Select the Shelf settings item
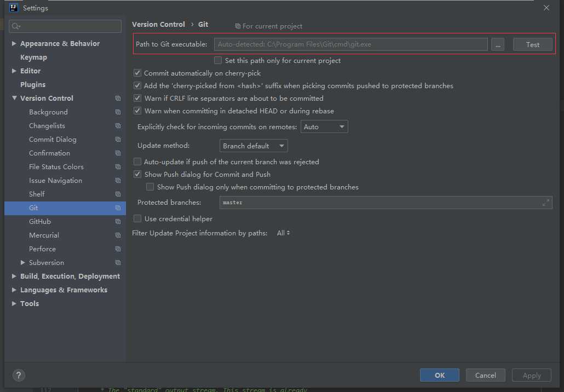Screen dimensions: 564x392 pos(37,194)
